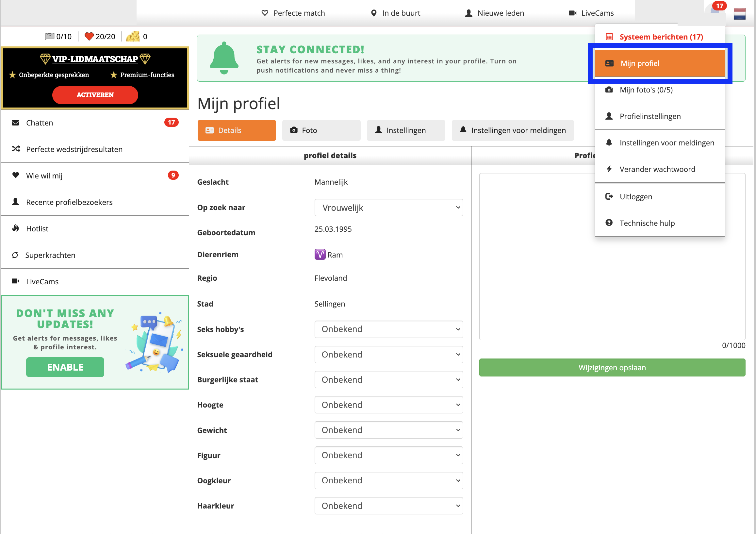Expand the Burgerlijke staat dropdown
The image size is (756, 534).
pyautogui.click(x=388, y=379)
